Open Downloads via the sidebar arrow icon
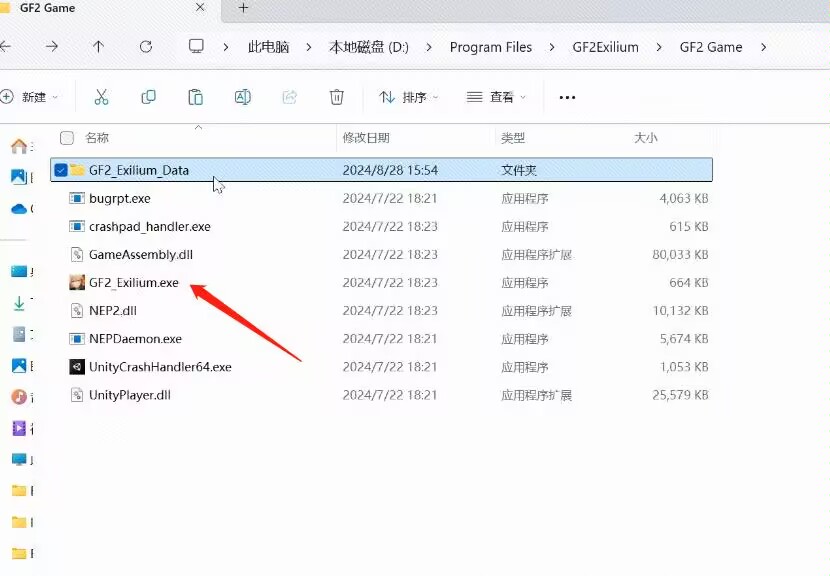The width and height of the screenshot is (830, 576). click(x=19, y=303)
